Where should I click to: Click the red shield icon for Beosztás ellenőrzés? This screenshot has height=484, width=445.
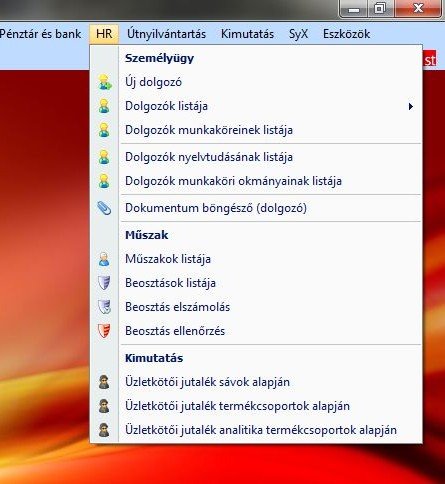[x=104, y=331]
